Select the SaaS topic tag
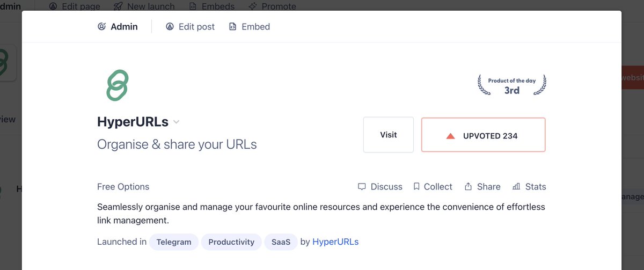Screen dimensions: 644x270 pos(281,242)
